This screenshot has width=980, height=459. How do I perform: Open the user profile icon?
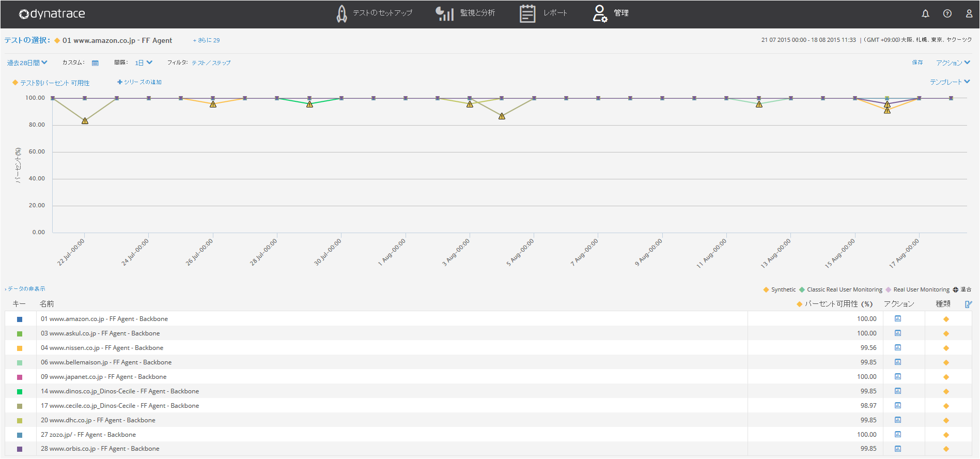coord(969,13)
